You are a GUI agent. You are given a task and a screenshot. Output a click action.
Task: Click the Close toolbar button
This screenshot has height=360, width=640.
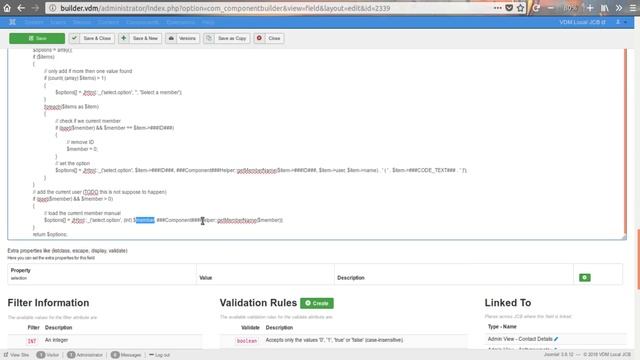pyautogui.click(x=269, y=38)
